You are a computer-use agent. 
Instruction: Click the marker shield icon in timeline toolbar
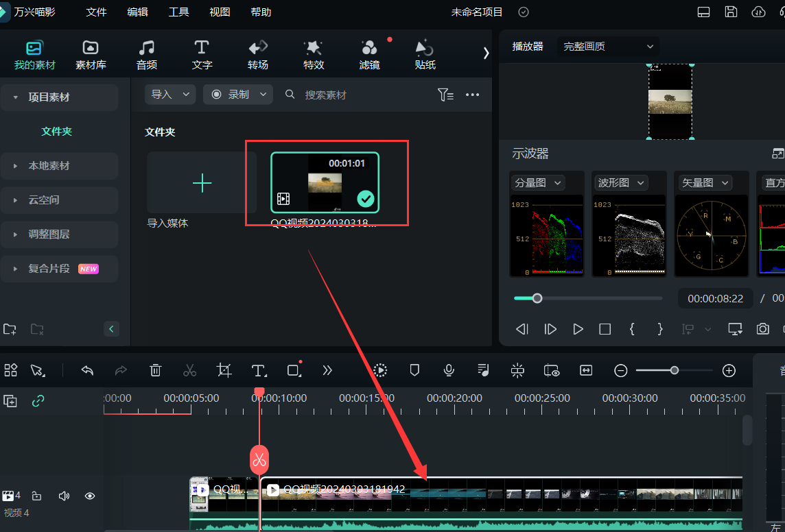pyautogui.click(x=414, y=370)
